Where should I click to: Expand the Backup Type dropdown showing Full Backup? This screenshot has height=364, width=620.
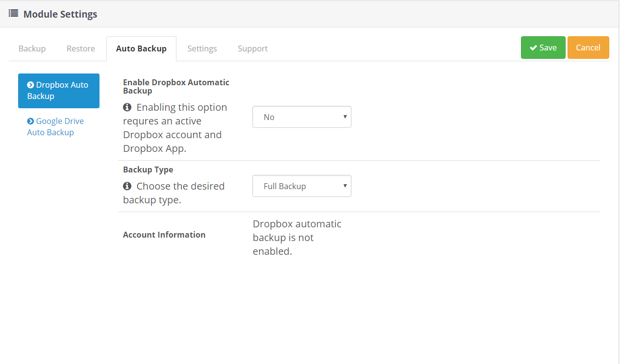[302, 186]
